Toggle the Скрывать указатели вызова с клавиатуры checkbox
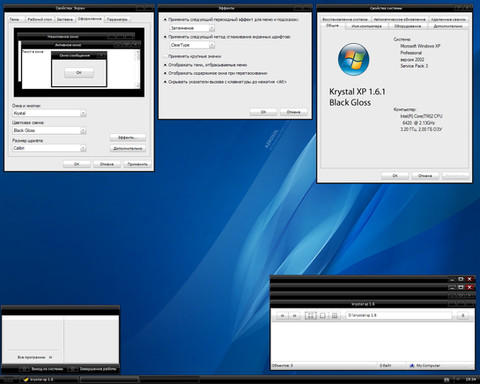 pos(165,82)
